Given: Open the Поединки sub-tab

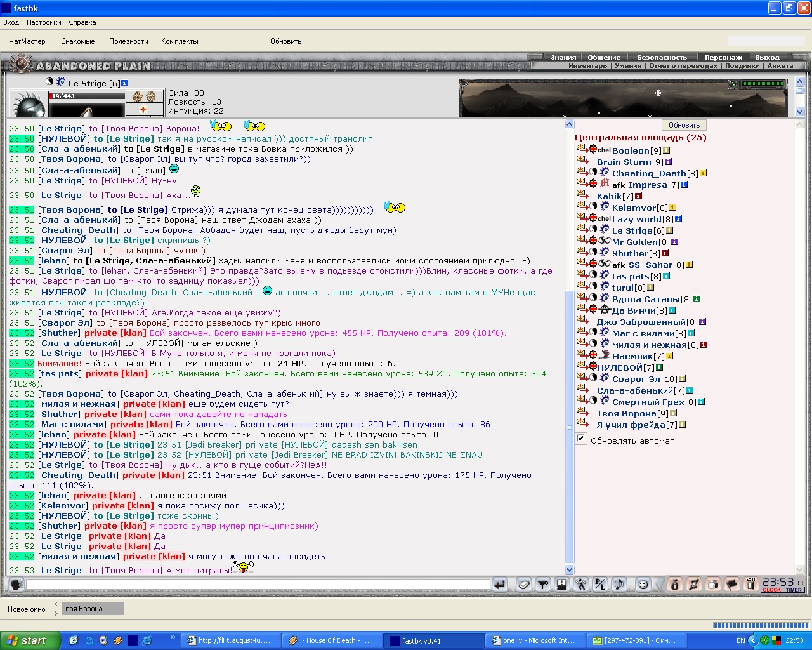Looking at the screenshot, I should [742, 65].
